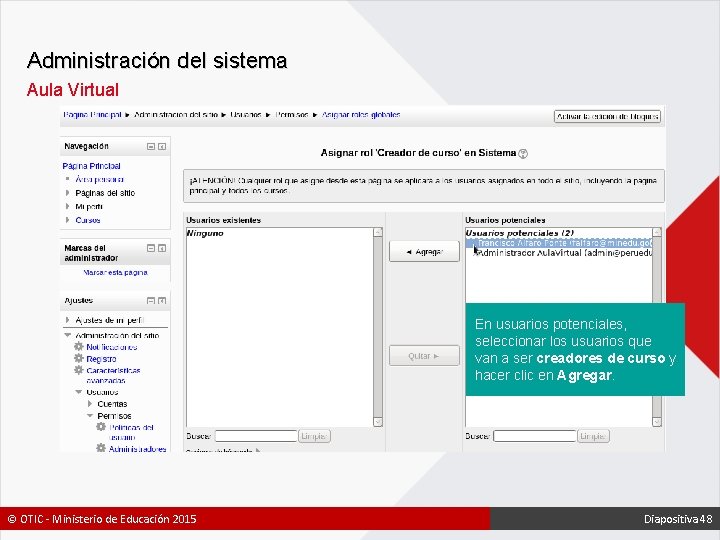Open Página Principal breadcrumb link
The width and height of the screenshot is (720, 540).
(x=92, y=115)
